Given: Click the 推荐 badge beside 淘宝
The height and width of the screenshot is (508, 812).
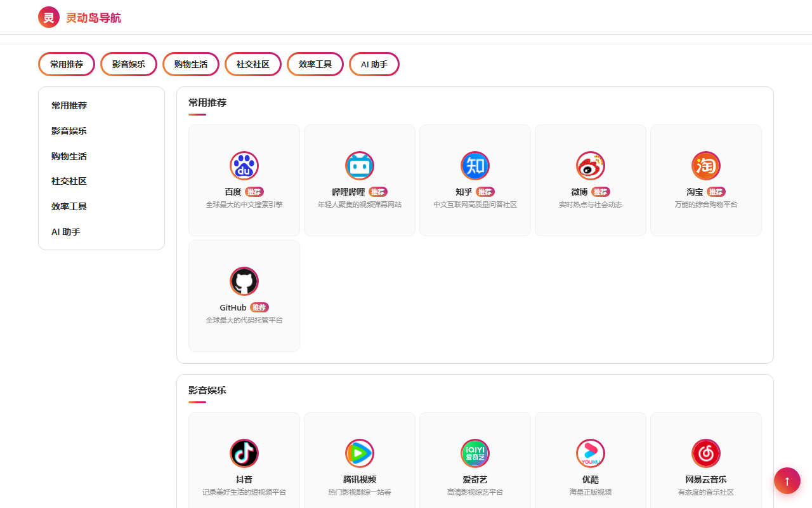Looking at the screenshot, I should 716,192.
